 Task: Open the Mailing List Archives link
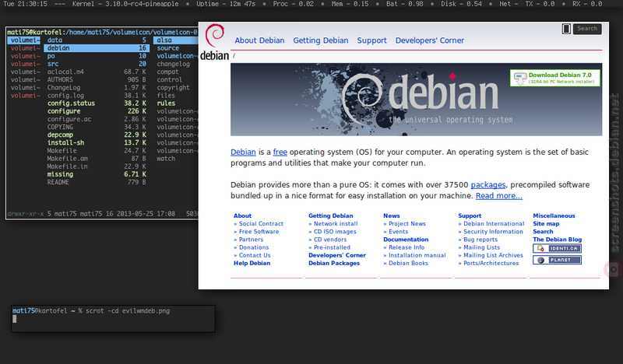493,256
